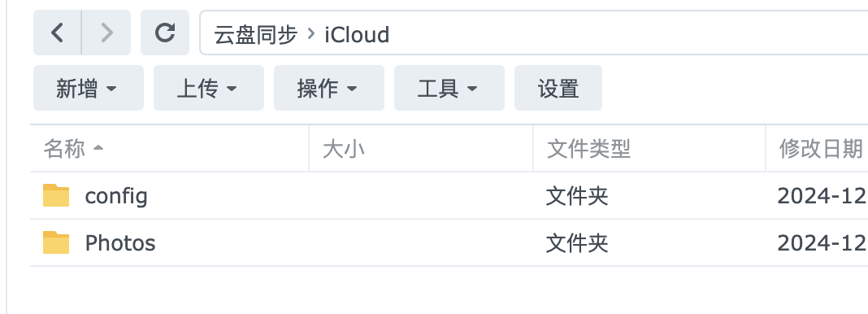Click the 设置 button
868x314 pixels.
(558, 88)
